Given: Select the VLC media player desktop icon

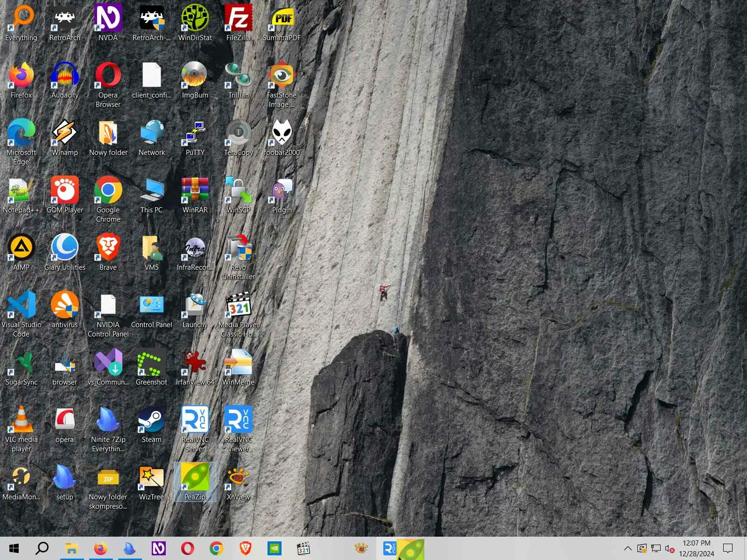Looking at the screenshot, I should point(21,429).
